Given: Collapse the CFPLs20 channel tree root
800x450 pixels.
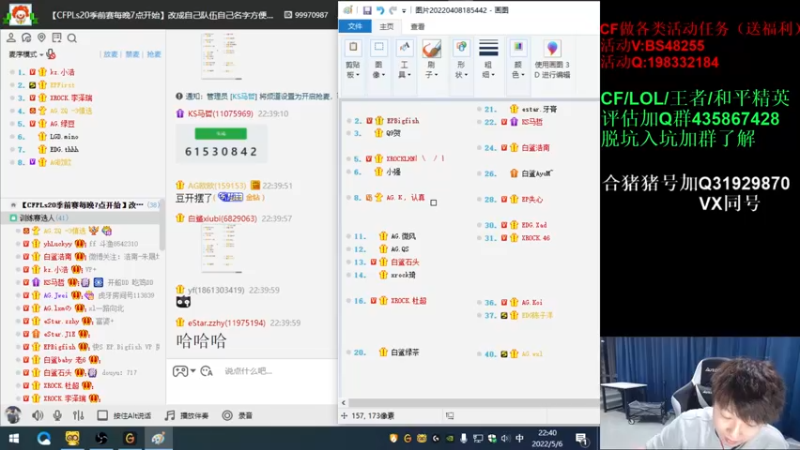Looking at the screenshot, I should coord(13,205).
